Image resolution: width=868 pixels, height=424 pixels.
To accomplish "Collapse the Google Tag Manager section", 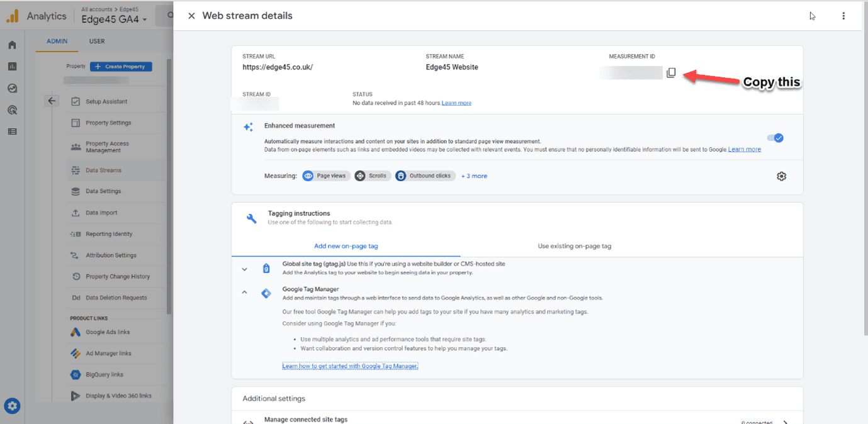I will coord(245,293).
